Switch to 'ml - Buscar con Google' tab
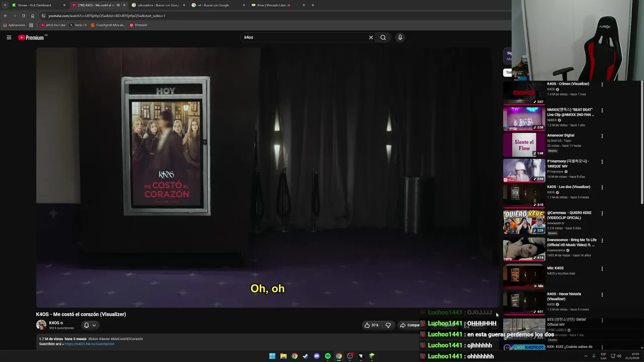This screenshot has height=362, width=644. (x=217, y=5)
